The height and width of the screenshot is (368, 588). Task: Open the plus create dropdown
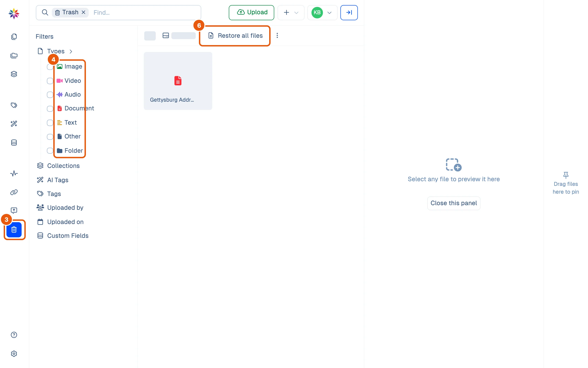(291, 12)
